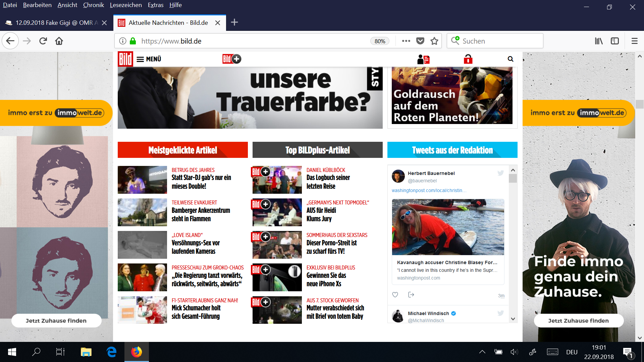Open Die Regierung tanzt vorwärts article
The width and height of the screenshot is (644, 362).
point(207,280)
